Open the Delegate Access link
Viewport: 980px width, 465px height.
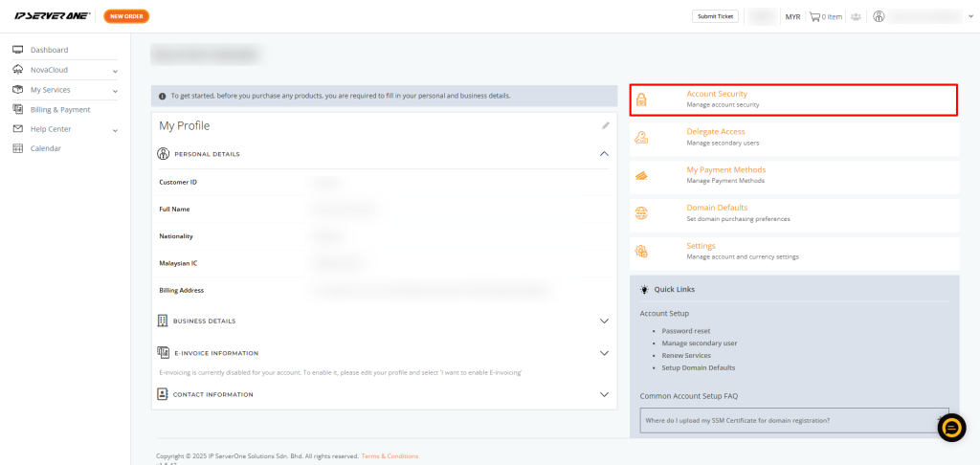tap(716, 132)
